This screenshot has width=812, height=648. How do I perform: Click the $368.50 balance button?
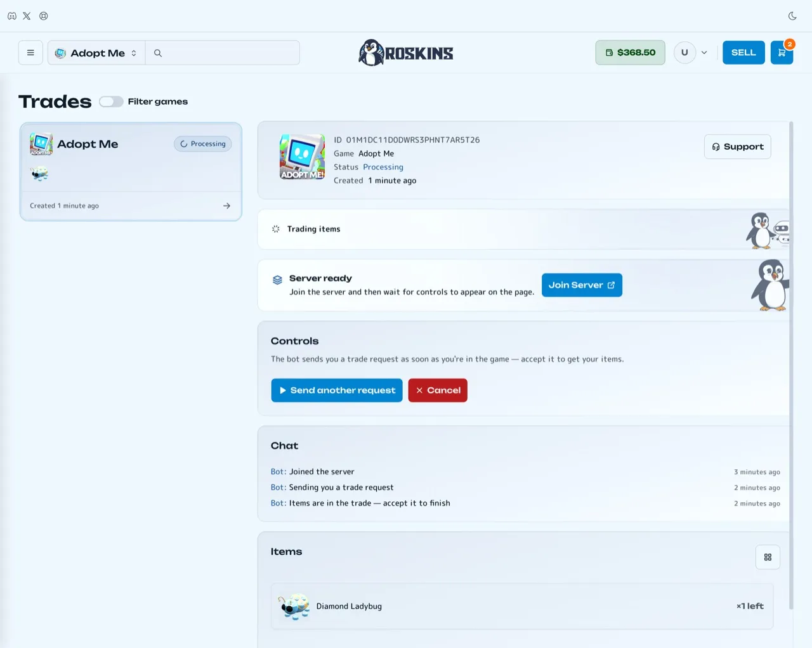point(630,53)
